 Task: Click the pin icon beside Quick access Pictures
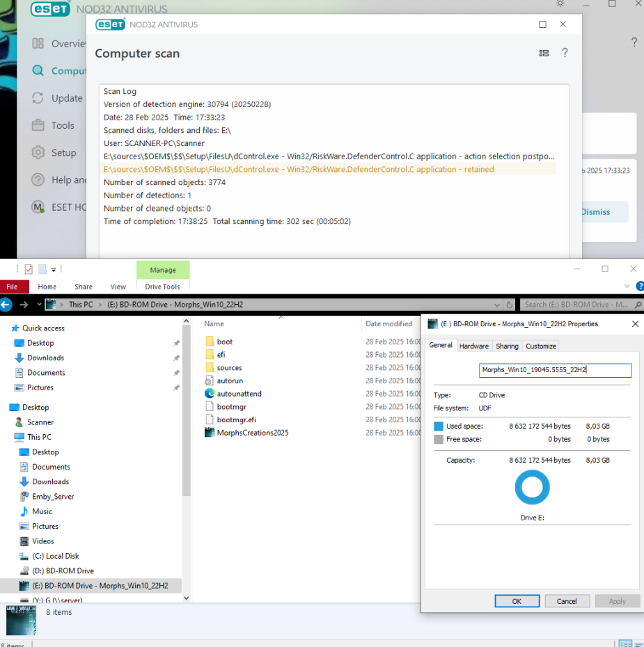[176, 388]
